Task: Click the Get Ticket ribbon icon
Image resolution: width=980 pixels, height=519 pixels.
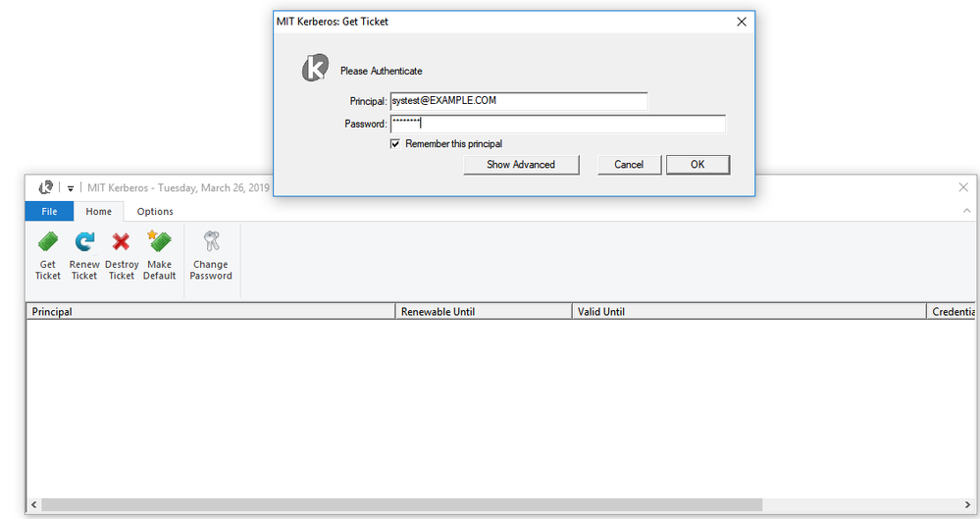Action: point(48,242)
